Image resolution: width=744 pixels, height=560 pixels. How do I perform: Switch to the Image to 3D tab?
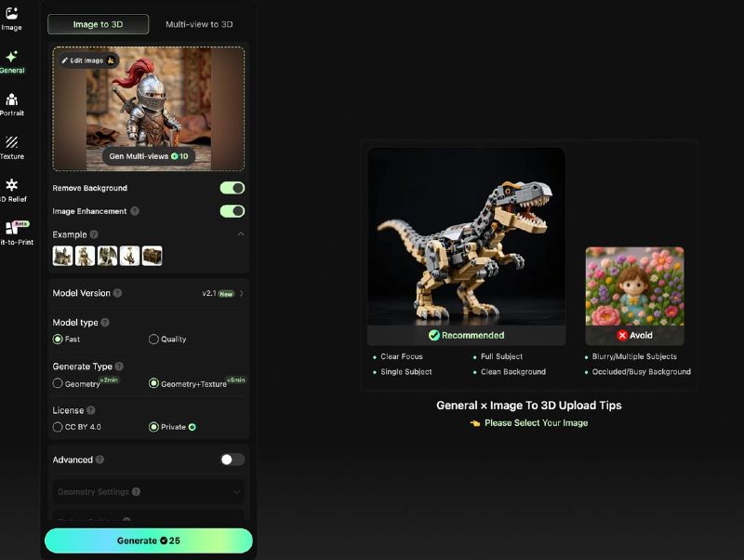pyautogui.click(x=99, y=24)
